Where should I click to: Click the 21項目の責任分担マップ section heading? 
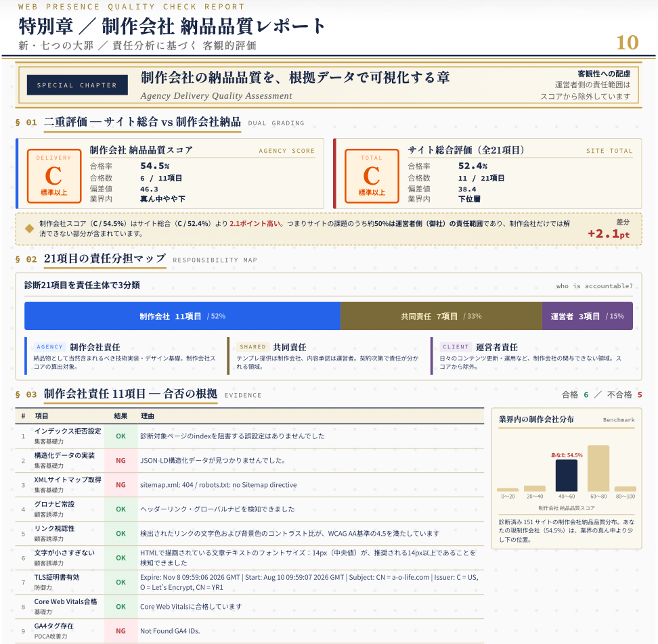click(105, 258)
